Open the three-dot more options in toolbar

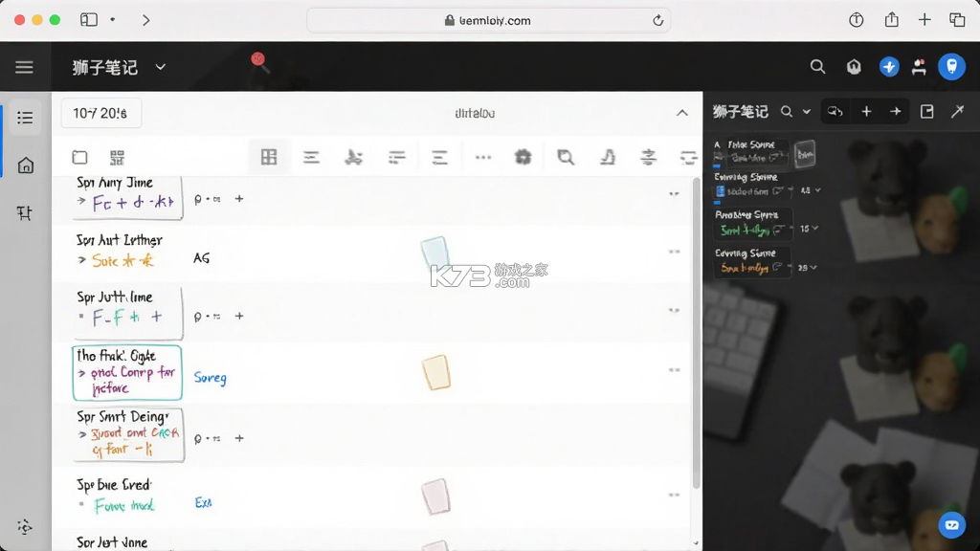(x=483, y=158)
